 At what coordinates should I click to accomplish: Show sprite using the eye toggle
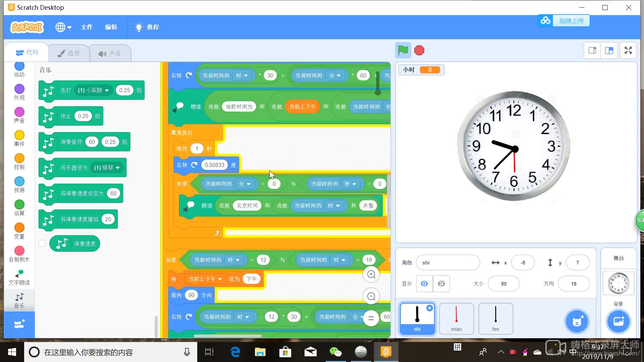[424, 284]
